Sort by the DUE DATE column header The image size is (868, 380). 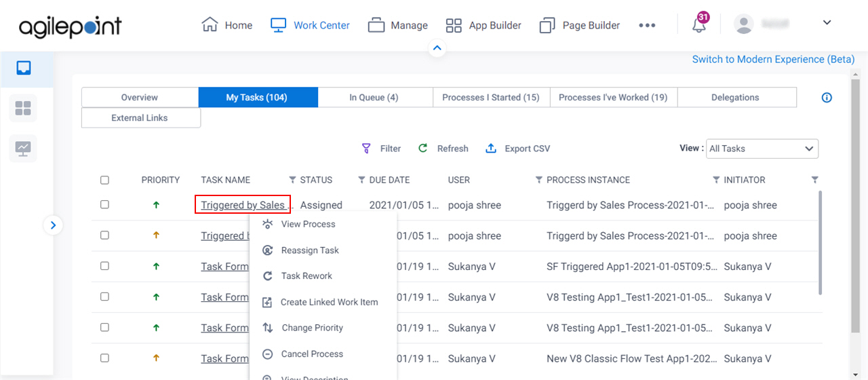tap(389, 180)
